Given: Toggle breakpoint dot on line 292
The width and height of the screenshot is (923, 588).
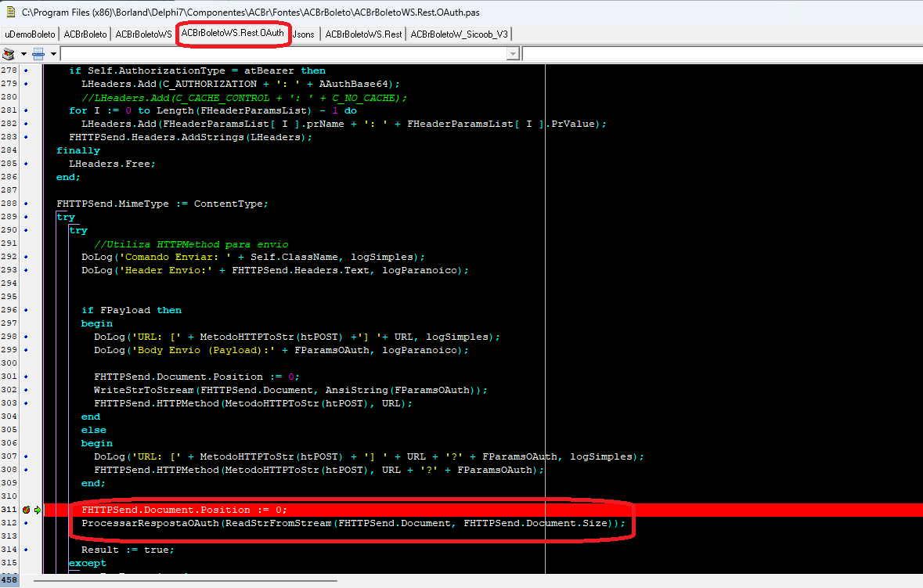Looking at the screenshot, I should (x=26, y=257).
